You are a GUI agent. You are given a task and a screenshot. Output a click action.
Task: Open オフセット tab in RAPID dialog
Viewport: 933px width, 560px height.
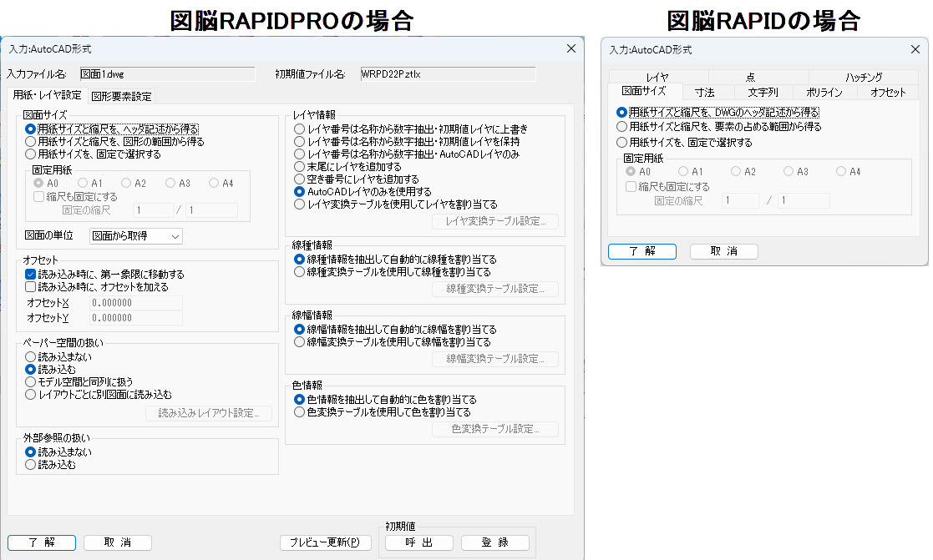pos(888,92)
